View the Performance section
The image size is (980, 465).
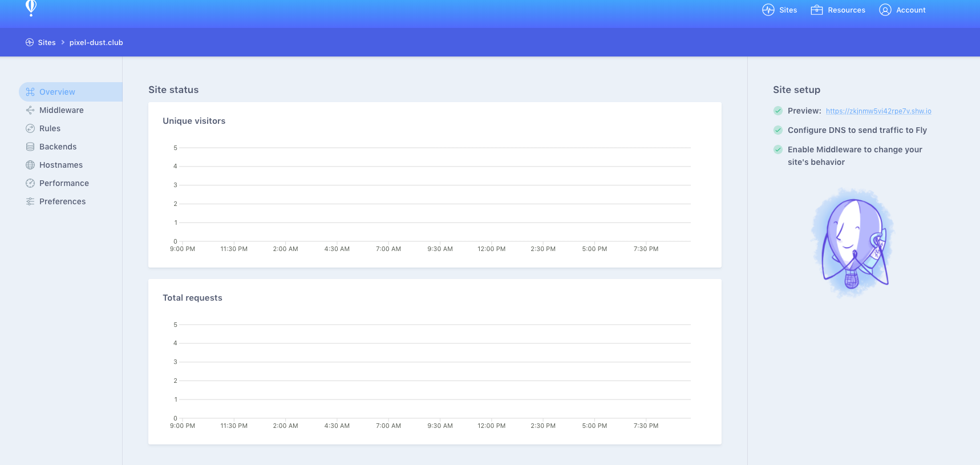64,183
